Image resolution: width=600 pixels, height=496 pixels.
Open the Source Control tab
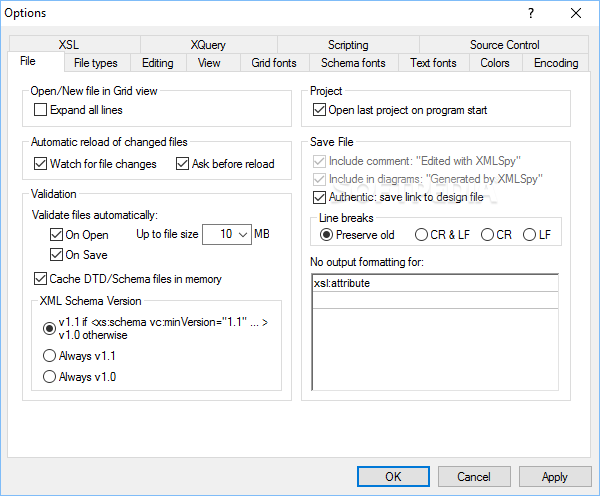(x=504, y=45)
